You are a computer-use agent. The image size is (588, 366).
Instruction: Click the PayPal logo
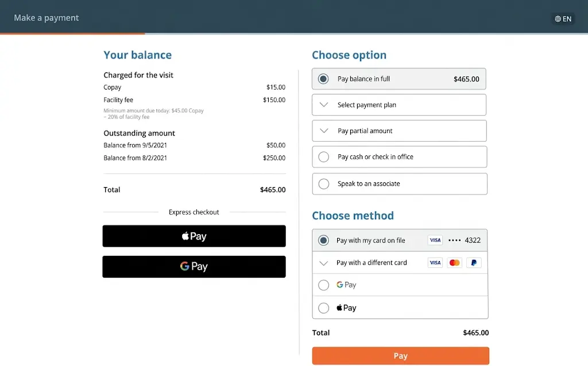[474, 263]
